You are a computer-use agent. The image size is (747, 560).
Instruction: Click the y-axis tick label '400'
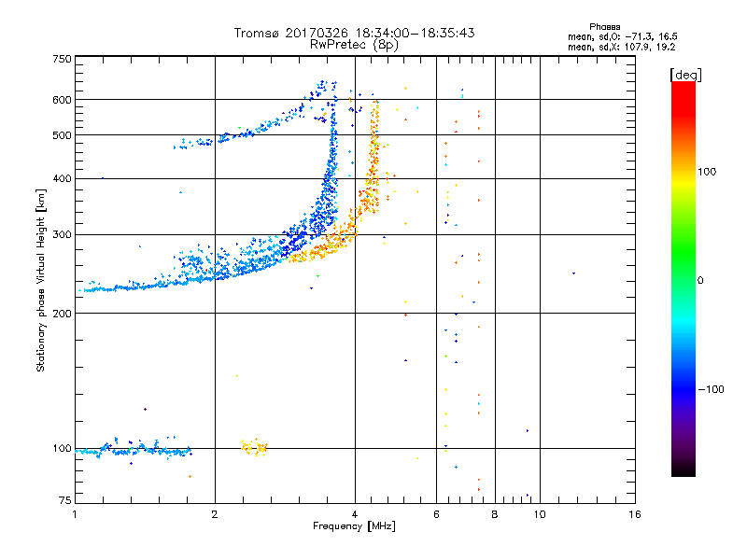point(62,178)
